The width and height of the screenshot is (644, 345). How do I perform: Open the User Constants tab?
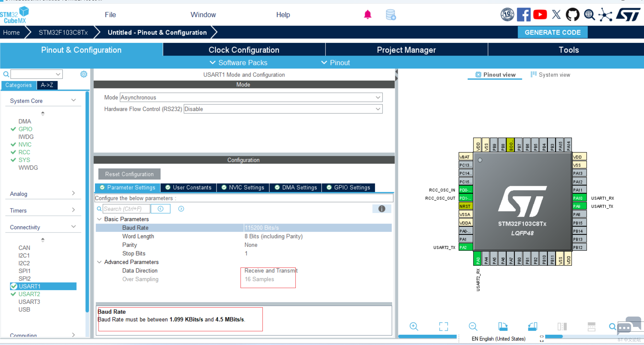tap(188, 188)
